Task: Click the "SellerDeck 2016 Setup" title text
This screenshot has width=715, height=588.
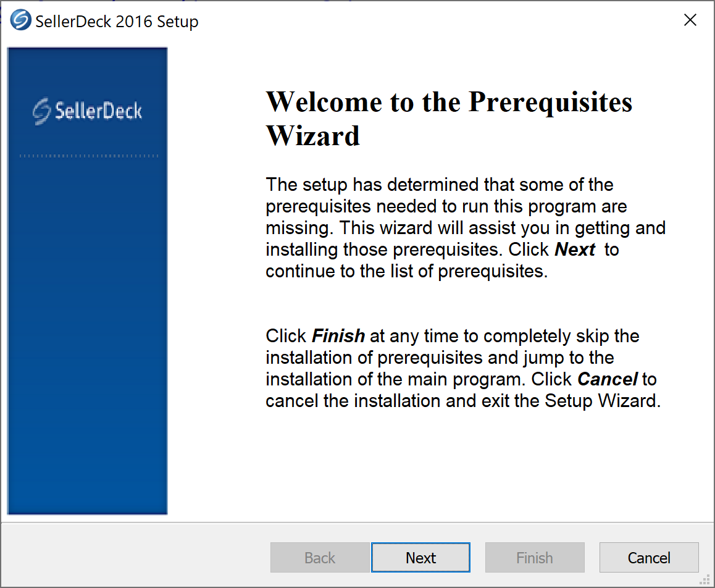Action: 117,22
